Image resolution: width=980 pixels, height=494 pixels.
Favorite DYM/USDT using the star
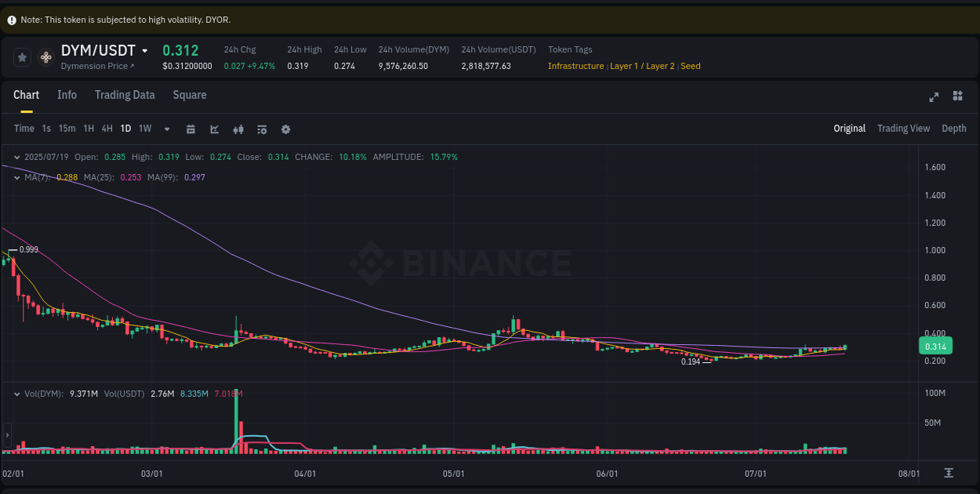click(x=21, y=57)
